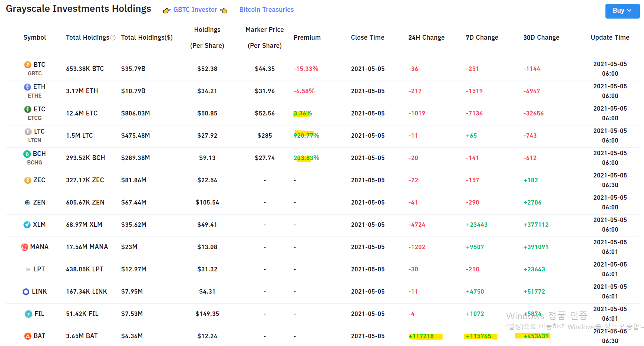644x346 pixels.
Task: Select the BCHG ticker under BCH
Action: pos(35,163)
